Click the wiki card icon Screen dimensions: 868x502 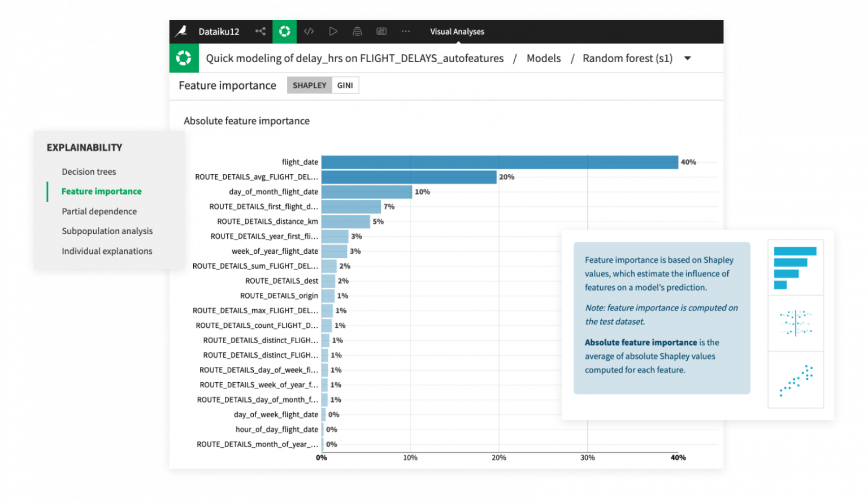[357, 31]
